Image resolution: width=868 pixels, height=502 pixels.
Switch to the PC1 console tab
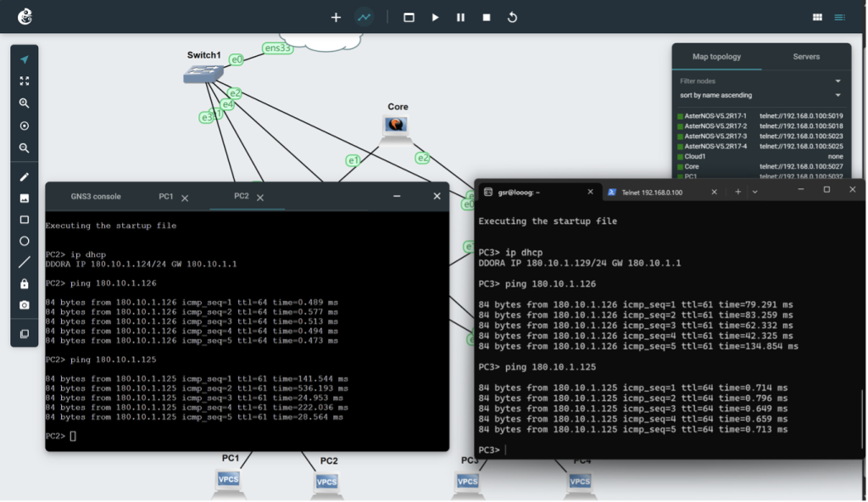tap(166, 196)
